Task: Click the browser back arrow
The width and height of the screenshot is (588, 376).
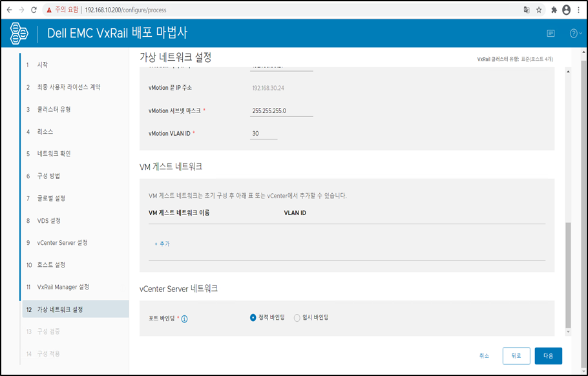Action: 10,10
